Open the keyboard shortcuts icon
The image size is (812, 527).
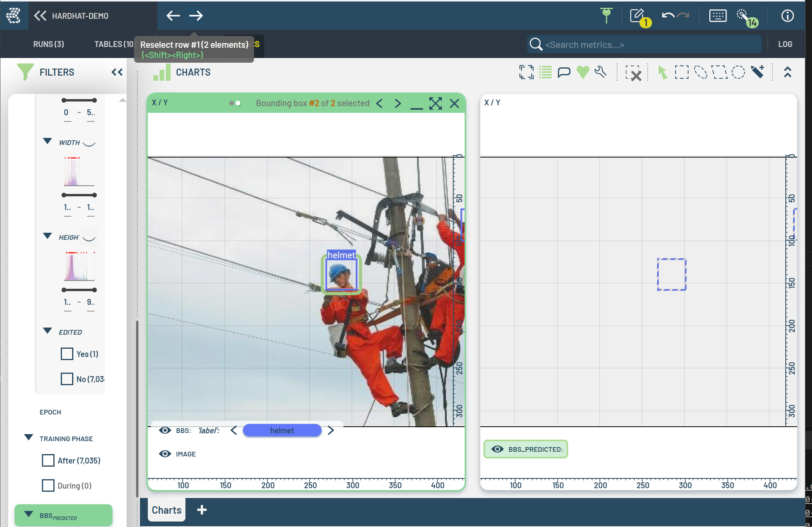(718, 16)
